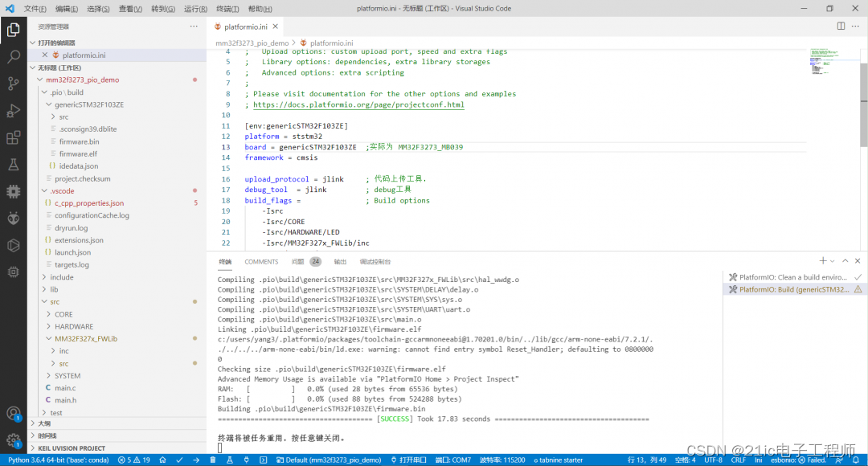Open the Testing flask view in activity bar
Screen dimensions: 868x466
click(x=14, y=165)
